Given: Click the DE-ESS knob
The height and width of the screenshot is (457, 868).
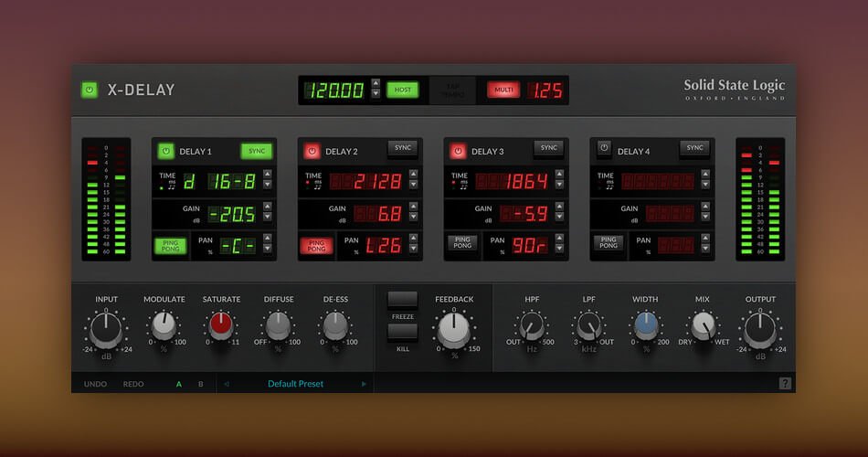Looking at the screenshot, I should click(335, 325).
